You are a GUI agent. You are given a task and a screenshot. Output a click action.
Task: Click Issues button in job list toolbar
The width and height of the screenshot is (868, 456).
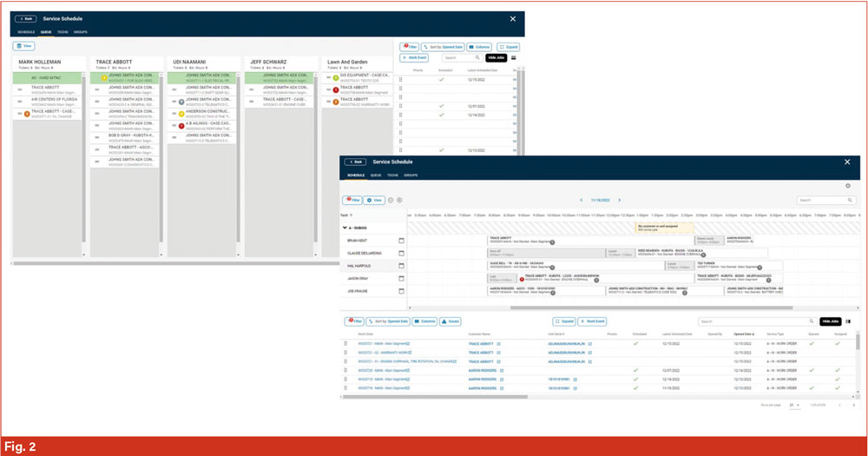[x=450, y=321]
